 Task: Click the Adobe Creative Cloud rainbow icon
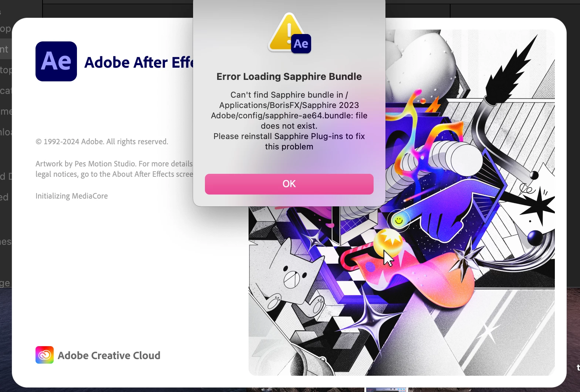coord(44,355)
